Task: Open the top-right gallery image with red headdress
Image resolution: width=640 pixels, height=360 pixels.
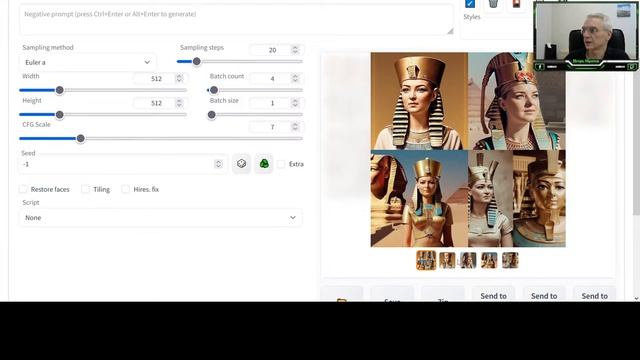Action: [517, 101]
